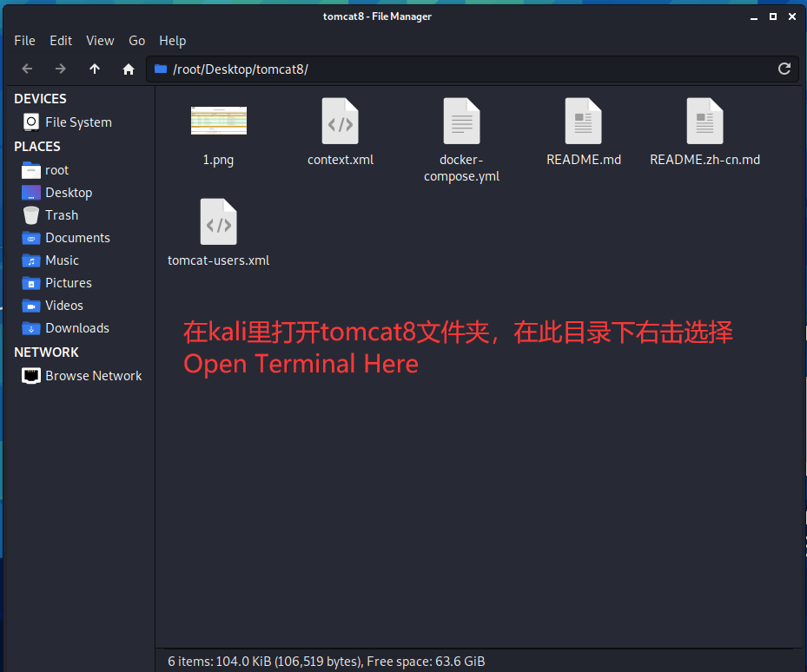The image size is (807, 672).
Task: Open the Go menu
Action: point(137,41)
